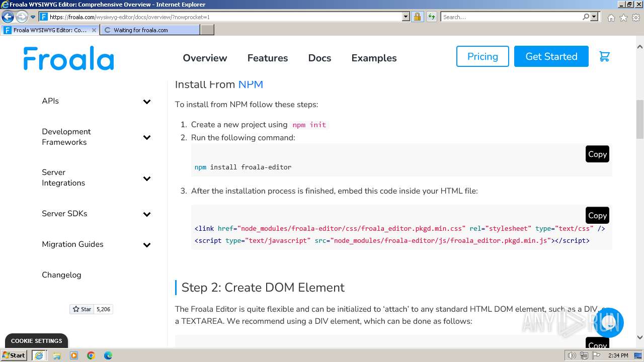Open the chat widget bubble
This screenshot has height=362, width=644.
(x=608, y=323)
